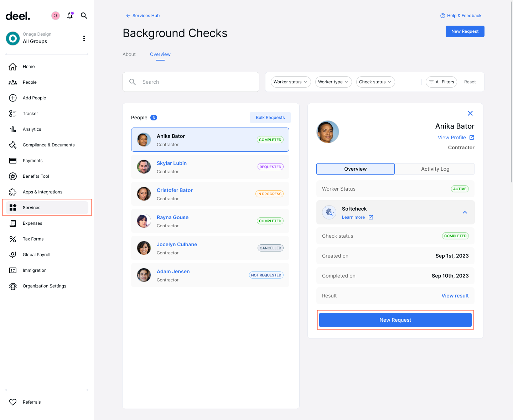Open Services in the sidebar
Image resolution: width=513 pixels, height=420 pixels.
coord(47,208)
